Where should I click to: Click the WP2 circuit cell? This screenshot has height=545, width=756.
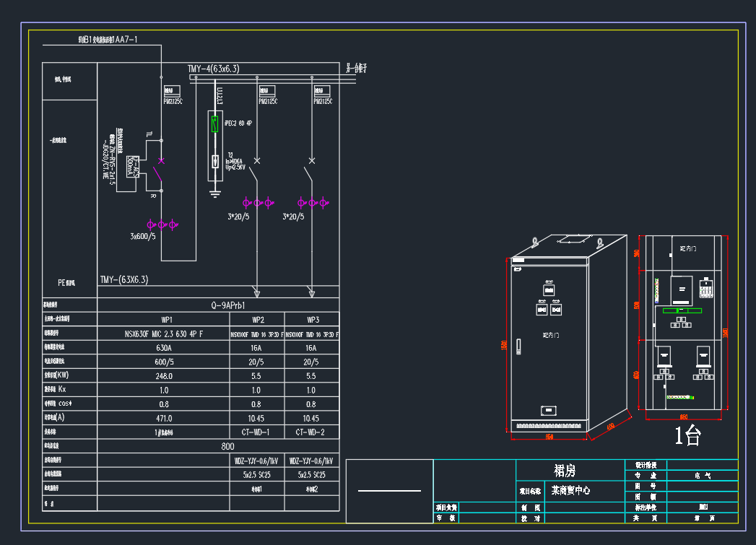pyautogui.click(x=258, y=320)
